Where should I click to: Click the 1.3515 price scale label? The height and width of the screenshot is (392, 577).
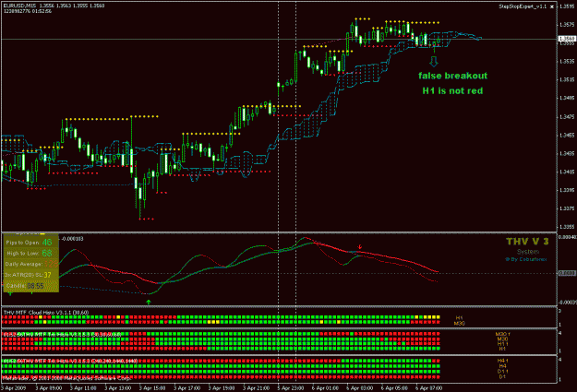pyautogui.click(x=567, y=80)
